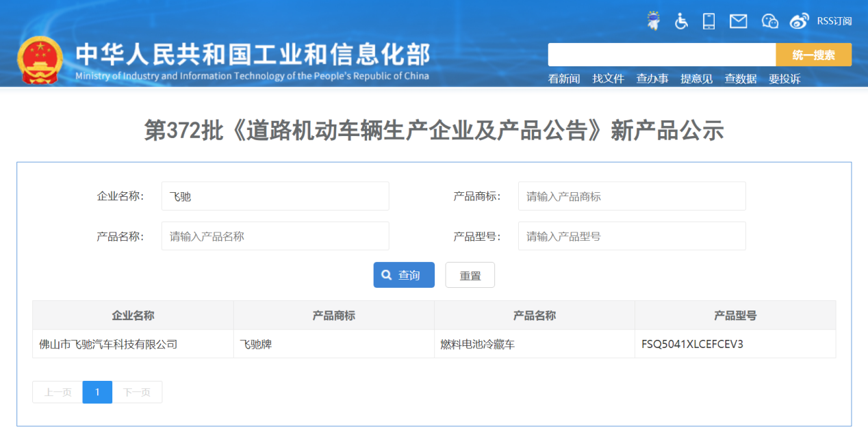Click the 统一搜索 search button
Viewport: 868px width, 439px height.
[814, 54]
